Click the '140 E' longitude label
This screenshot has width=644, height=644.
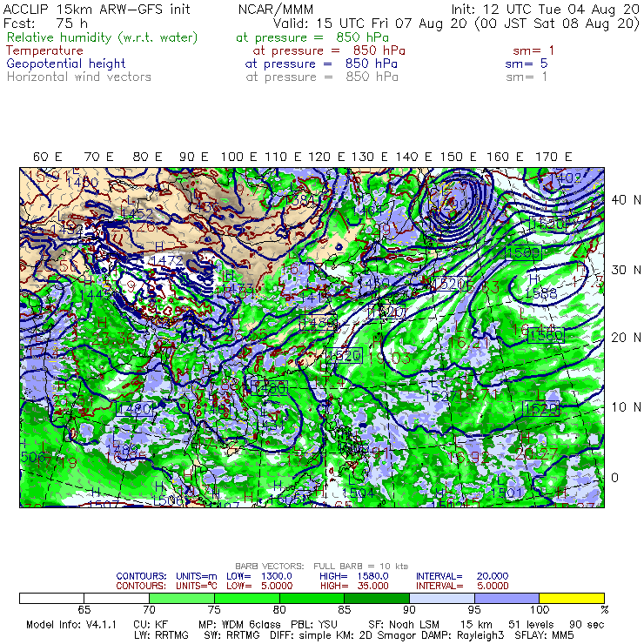click(x=413, y=157)
